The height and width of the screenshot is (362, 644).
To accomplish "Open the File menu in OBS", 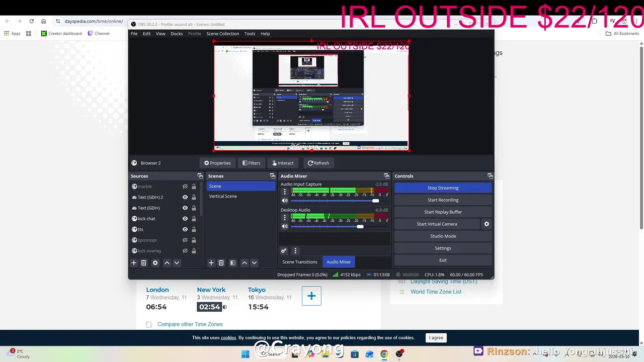I will [134, 34].
